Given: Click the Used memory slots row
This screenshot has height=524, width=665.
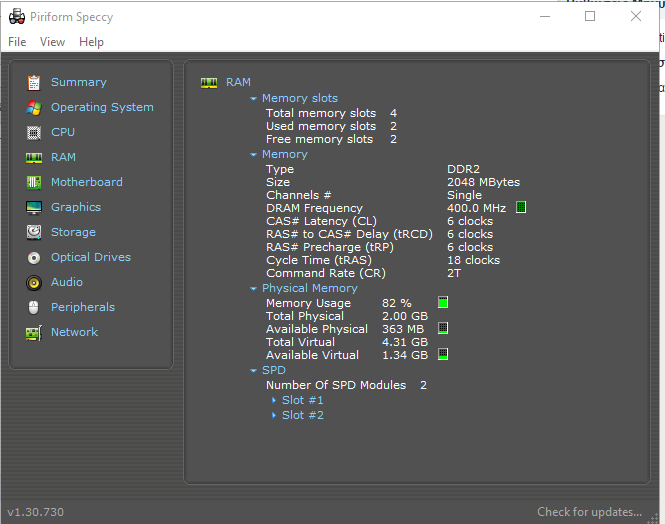Looking at the screenshot, I should (x=331, y=126).
